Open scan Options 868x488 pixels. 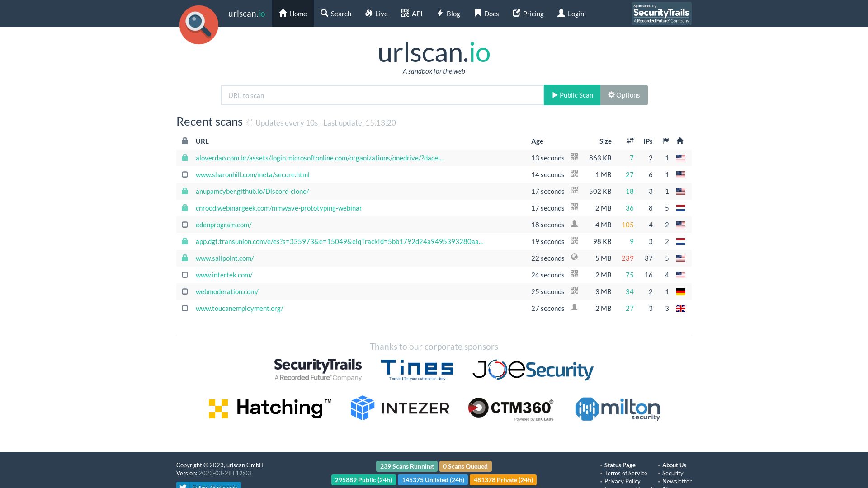(x=624, y=95)
